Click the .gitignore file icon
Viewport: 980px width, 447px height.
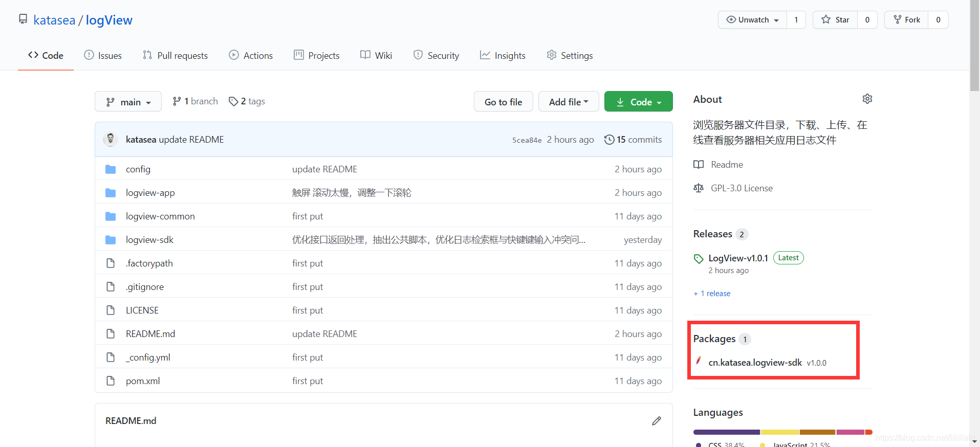point(111,287)
